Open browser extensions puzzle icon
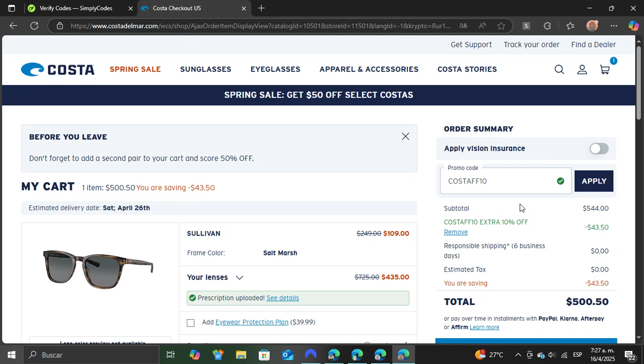Image resolution: width=644 pixels, height=364 pixels. point(547,26)
